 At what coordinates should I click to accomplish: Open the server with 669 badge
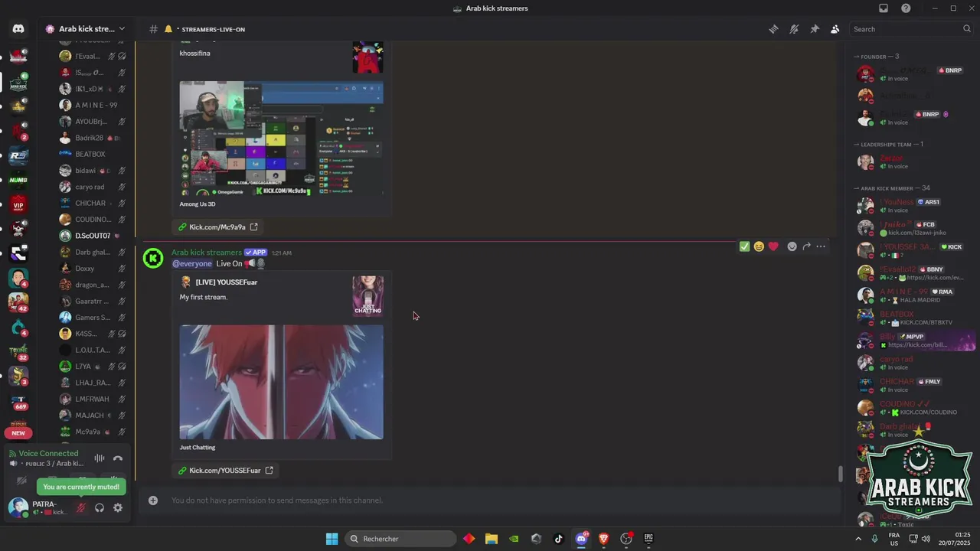tap(18, 401)
